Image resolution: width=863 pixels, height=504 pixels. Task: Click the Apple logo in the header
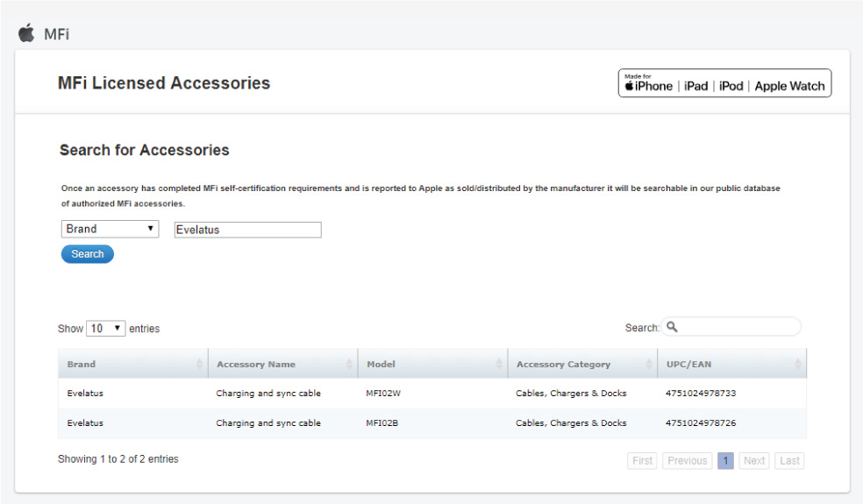click(x=27, y=33)
